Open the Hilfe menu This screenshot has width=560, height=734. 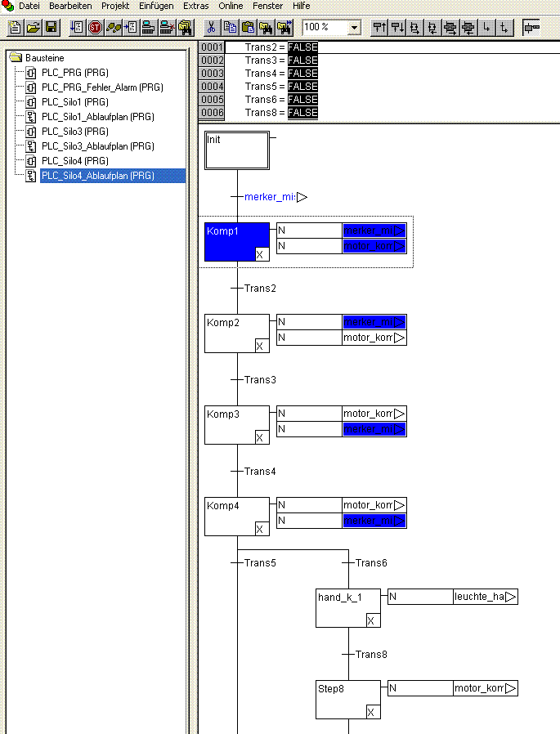pyautogui.click(x=301, y=6)
